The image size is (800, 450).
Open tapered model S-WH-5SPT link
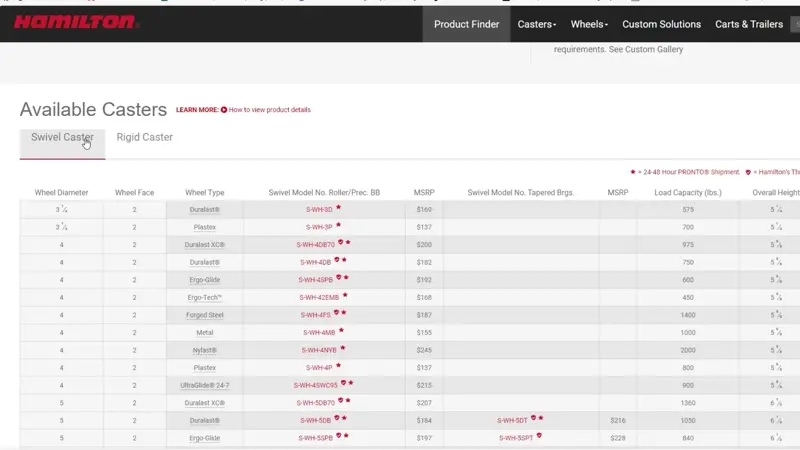click(x=516, y=438)
